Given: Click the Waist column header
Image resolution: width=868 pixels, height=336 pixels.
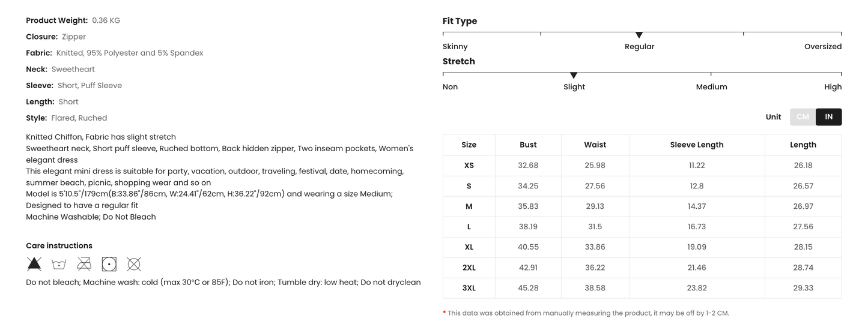Looking at the screenshot, I should pyautogui.click(x=595, y=145).
